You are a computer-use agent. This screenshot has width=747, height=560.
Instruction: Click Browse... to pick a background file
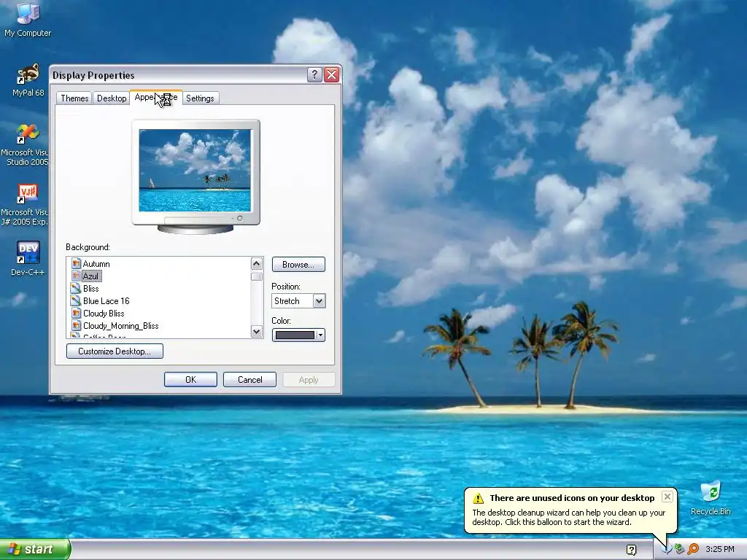[x=298, y=264]
